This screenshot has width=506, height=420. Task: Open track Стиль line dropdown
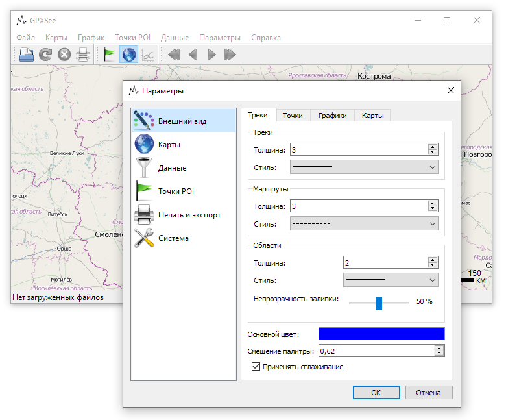[x=364, y=167]
